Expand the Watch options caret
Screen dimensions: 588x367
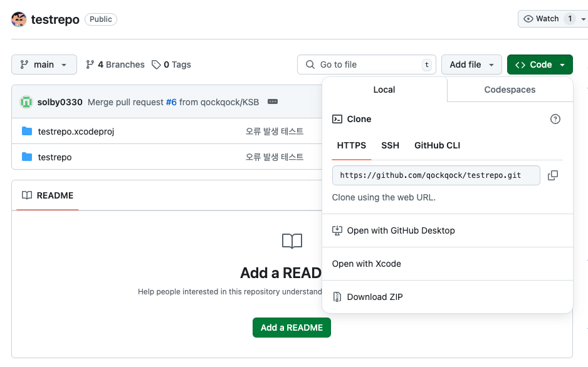pyautogui.click(x=583, y=19)
